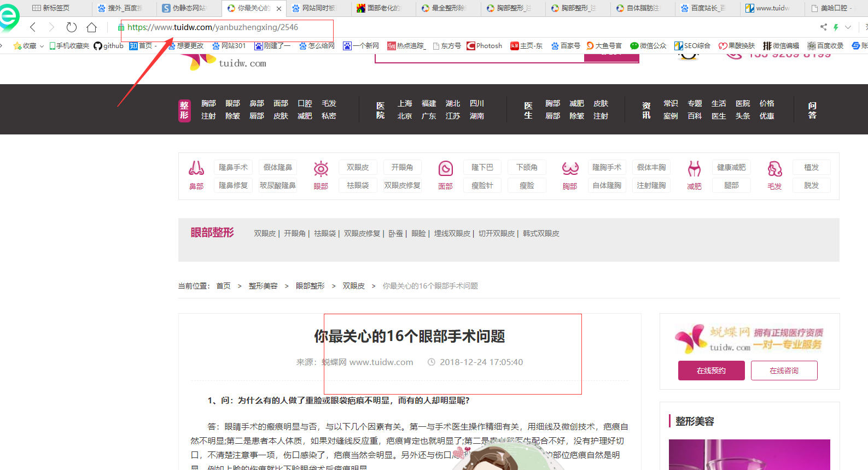Open the browser home page icon
868x470 pixels.
[92, 27]
